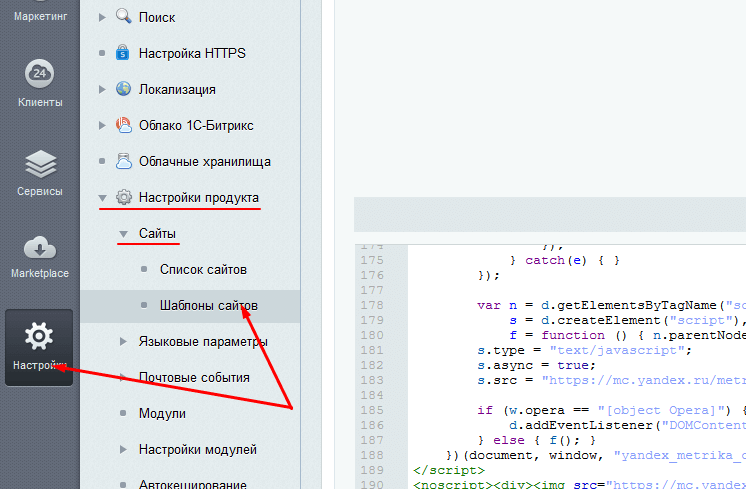Expand the Настройки модулей node arrow
The width and height of the screenshot is (746, 489).
click(x=123, y=450)
